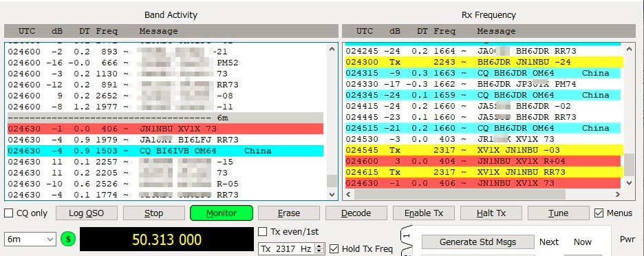
Task: Click the Rx Frequency horizontal scrollbar thumb
Action: (460, 194)
